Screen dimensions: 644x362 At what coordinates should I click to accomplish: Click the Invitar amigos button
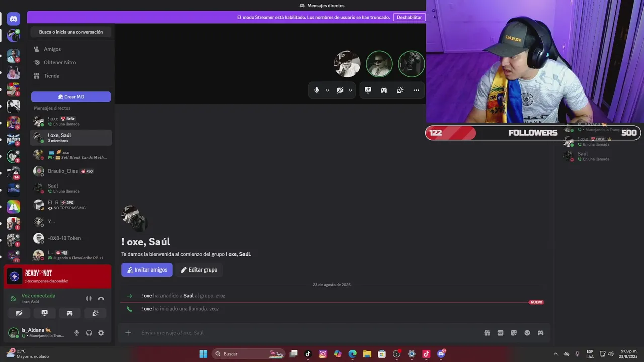click(147, 270)
